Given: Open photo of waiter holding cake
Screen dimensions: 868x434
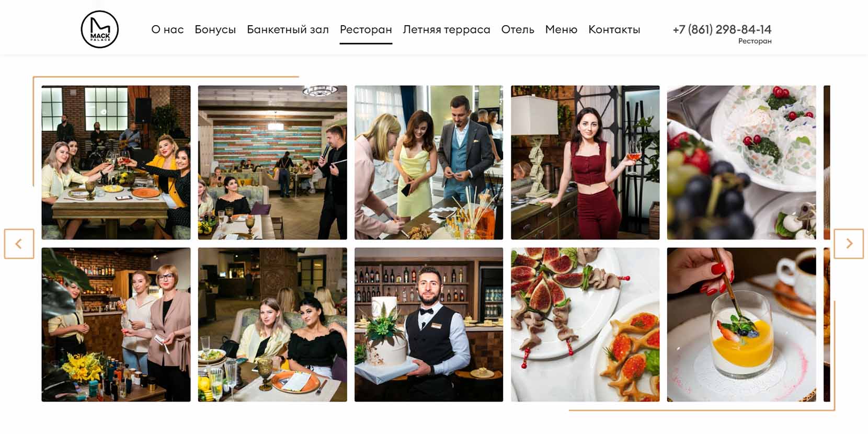Looking at the screenshot, I should click(429, 325).
